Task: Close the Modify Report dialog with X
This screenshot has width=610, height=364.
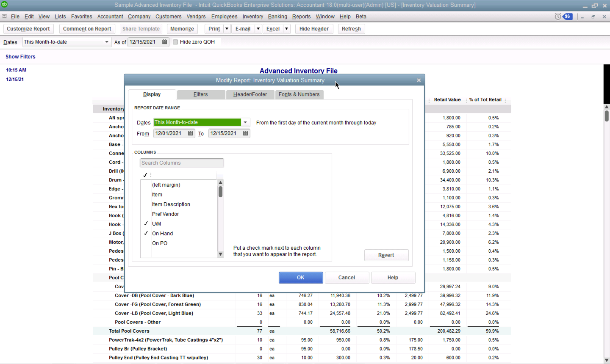Action: (x=419, y=80)
